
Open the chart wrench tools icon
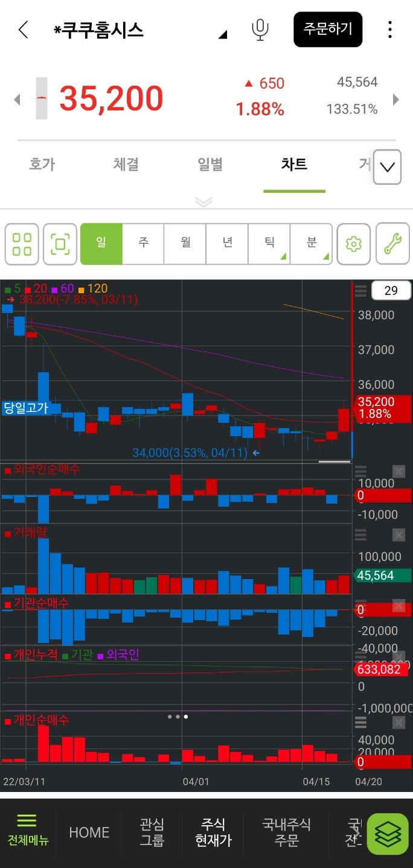coord(392,244)
